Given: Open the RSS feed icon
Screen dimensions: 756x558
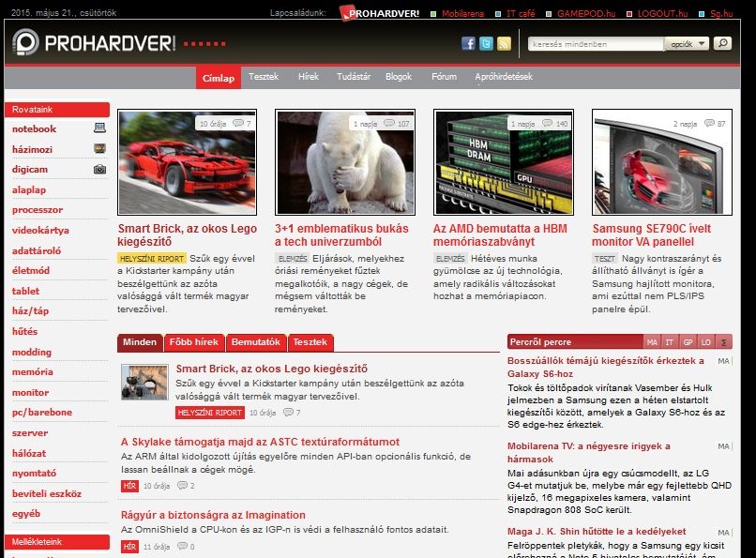Looking at the screenshot, I should 504,43.
